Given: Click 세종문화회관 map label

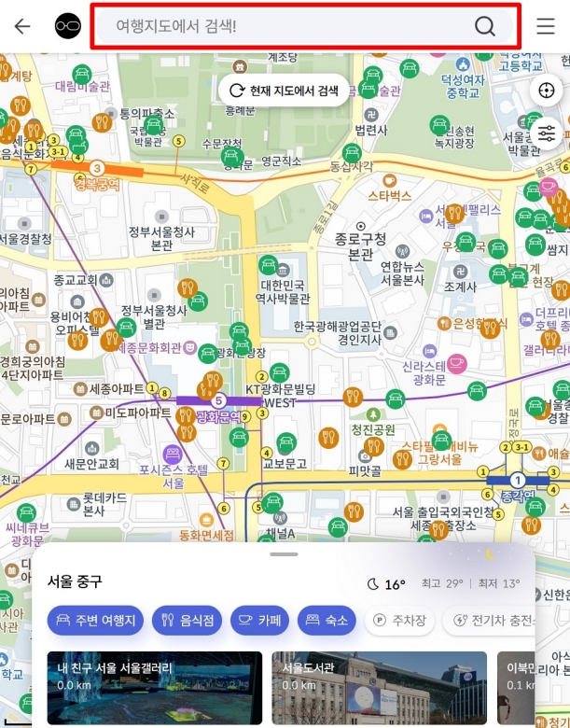Looking at the screenshot, I should tap(149, 348).
